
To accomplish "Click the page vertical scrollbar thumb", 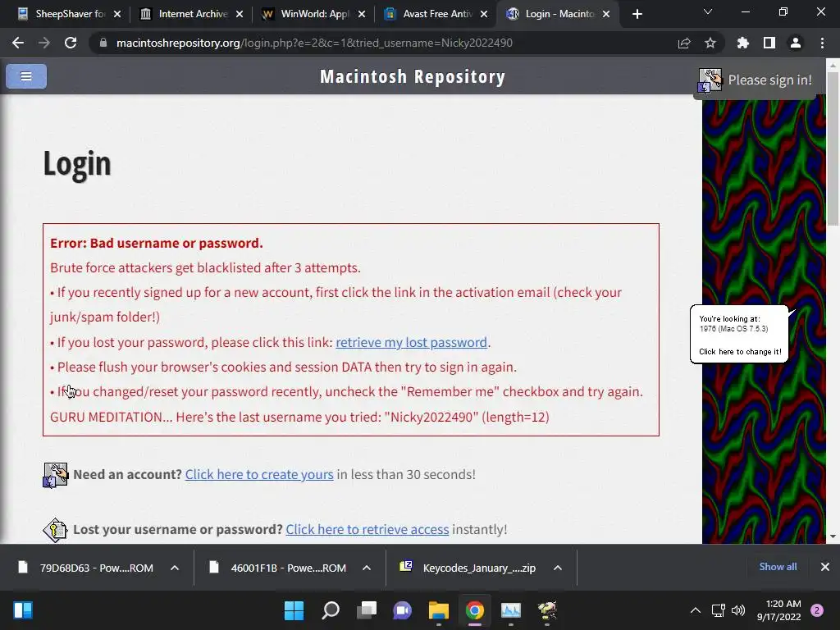I will (x=833, y=148).
